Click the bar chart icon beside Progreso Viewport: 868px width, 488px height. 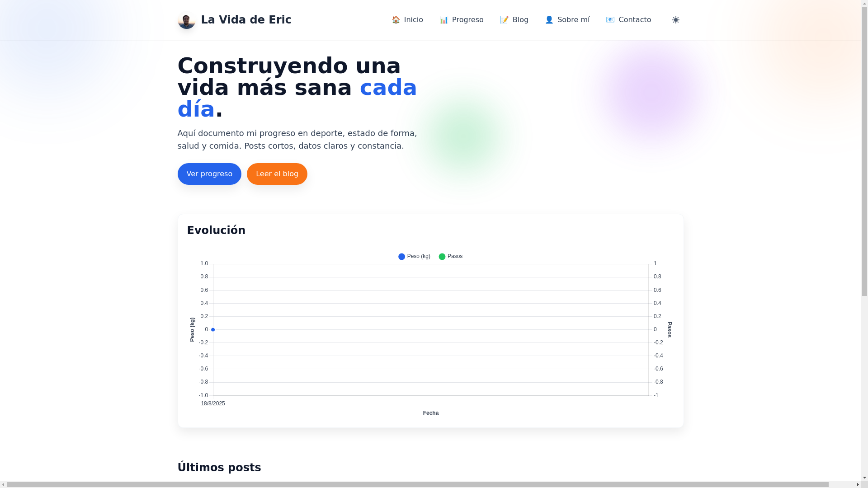point(444,20)
